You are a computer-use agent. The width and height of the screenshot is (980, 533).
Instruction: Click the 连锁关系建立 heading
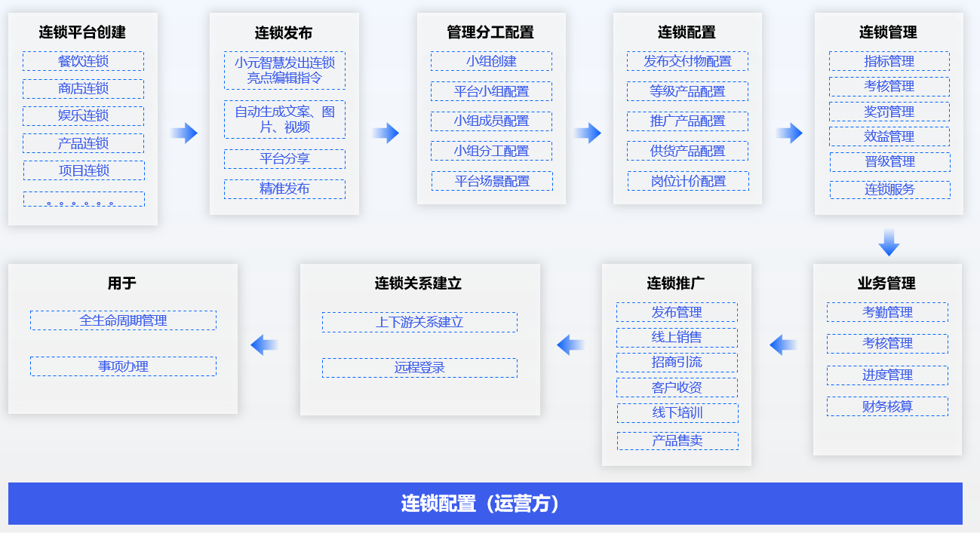click(x=418, y=283)
